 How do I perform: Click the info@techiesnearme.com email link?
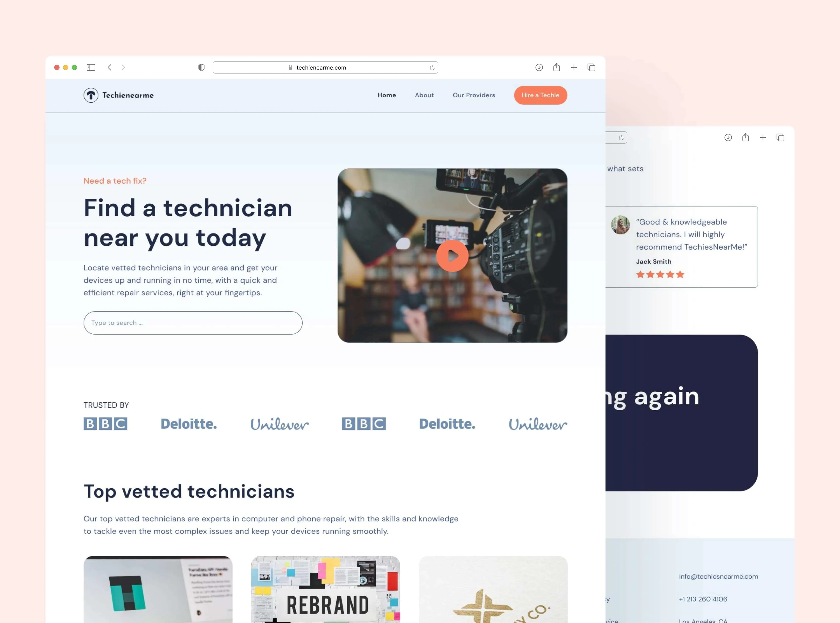718,576
